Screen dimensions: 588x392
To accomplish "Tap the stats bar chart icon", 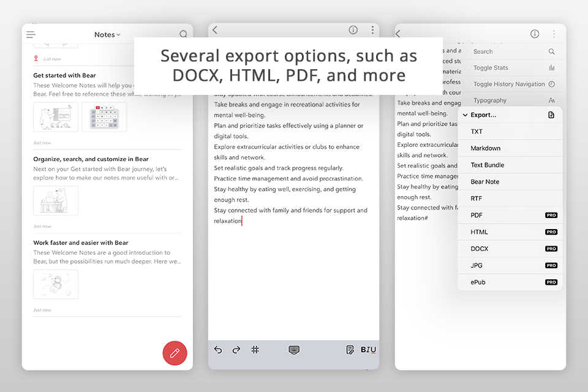I will tap(552, 68).
